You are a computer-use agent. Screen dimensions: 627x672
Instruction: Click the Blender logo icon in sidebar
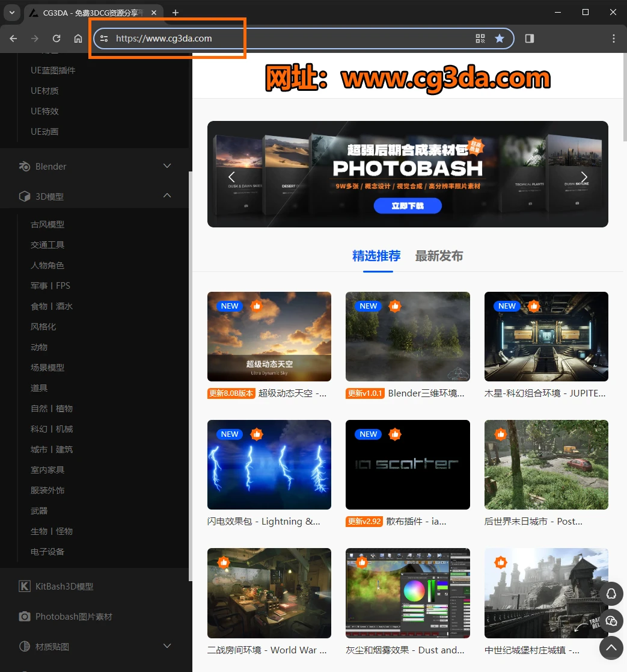(25, 166)
